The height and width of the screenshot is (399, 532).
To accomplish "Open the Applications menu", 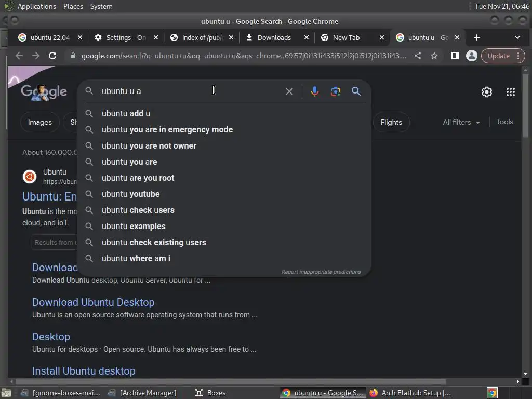I will [37, 6].
